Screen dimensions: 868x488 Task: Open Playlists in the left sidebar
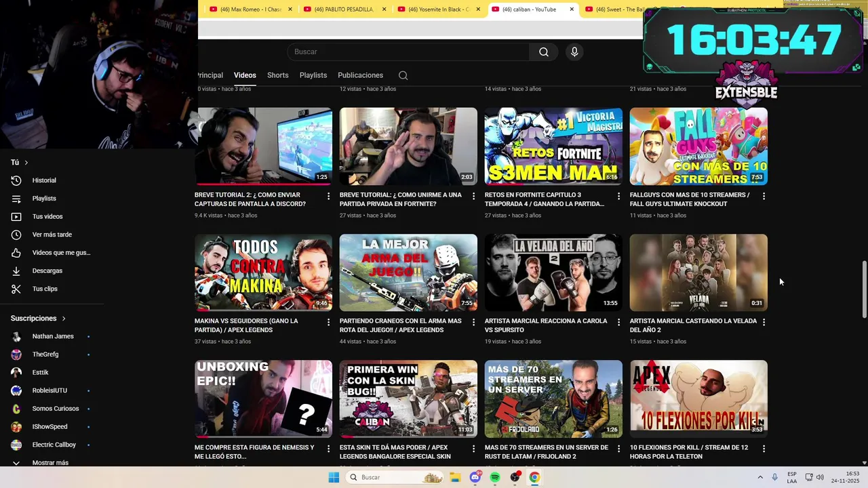[x=44, y=199]
